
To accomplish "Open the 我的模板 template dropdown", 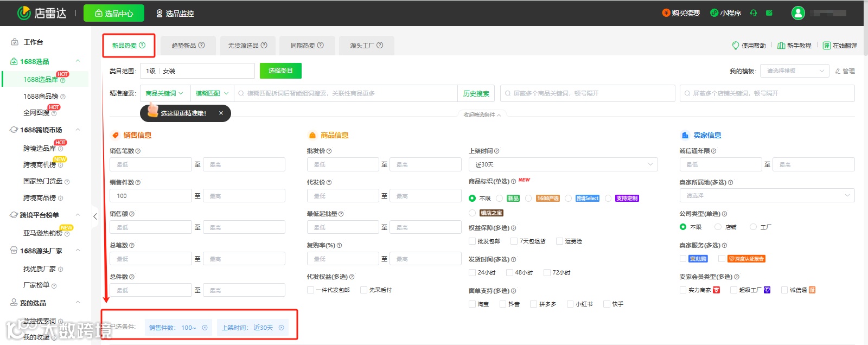I will click(795, 71).
